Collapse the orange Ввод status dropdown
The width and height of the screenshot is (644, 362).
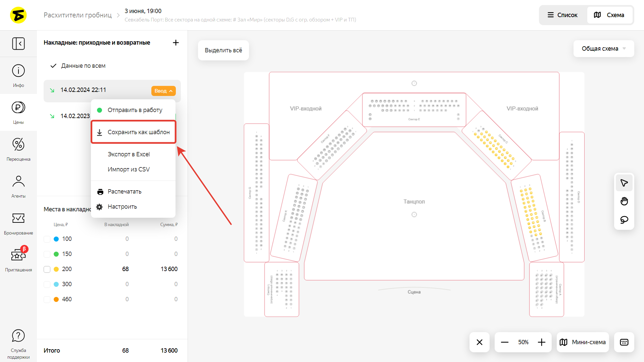coord(163,91)
